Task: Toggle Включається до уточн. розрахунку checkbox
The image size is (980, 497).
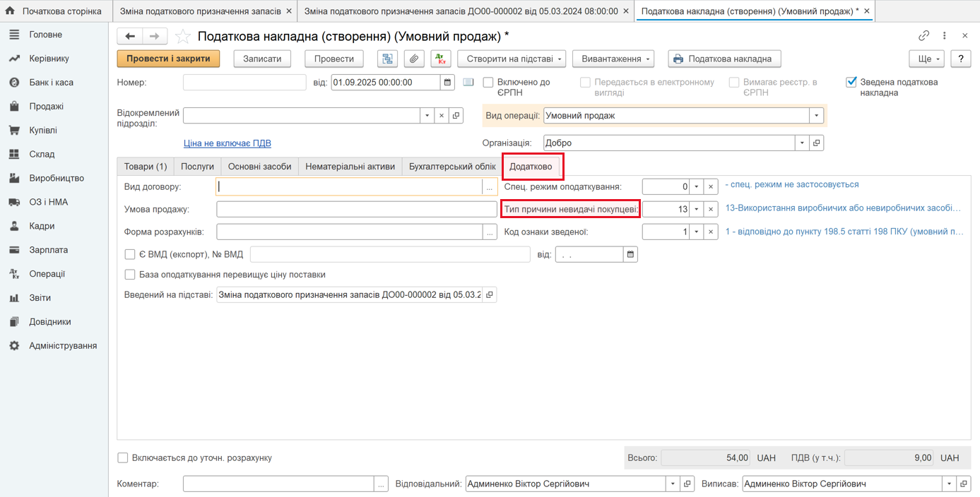Action: click(123, 458)
